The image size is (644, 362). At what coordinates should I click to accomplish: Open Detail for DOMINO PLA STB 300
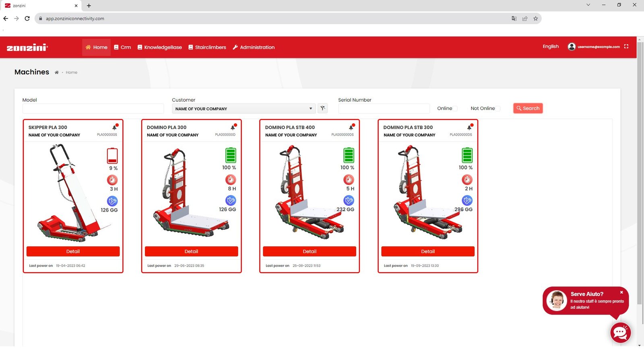pos(427,251)
